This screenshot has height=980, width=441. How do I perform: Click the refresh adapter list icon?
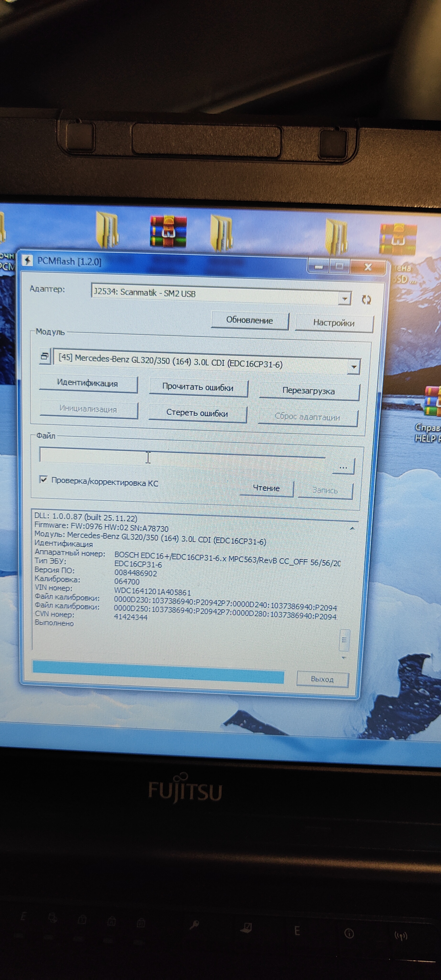tap(366, 300)
